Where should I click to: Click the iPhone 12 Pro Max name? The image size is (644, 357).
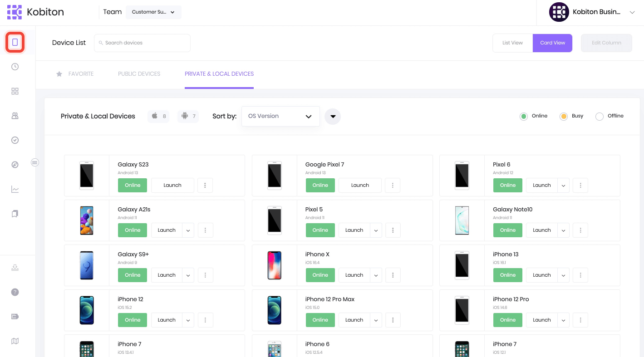330,299
